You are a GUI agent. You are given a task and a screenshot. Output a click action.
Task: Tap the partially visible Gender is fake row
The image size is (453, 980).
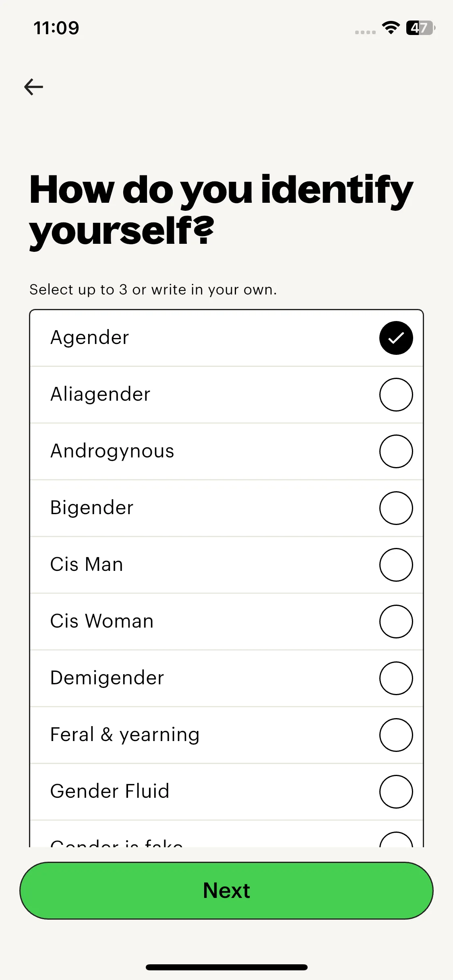117,841
